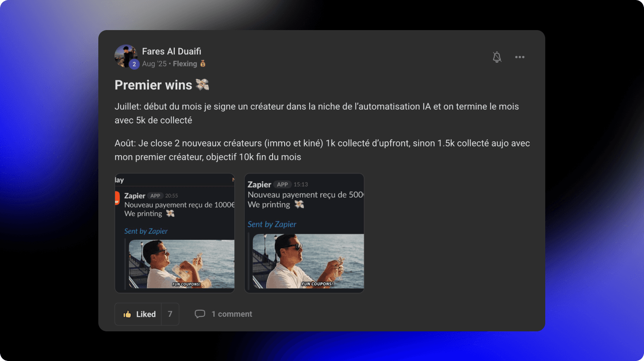Click the paragraph starting with Juillet
The width and height of the screenshot is (644, 361).
point(317,113)
